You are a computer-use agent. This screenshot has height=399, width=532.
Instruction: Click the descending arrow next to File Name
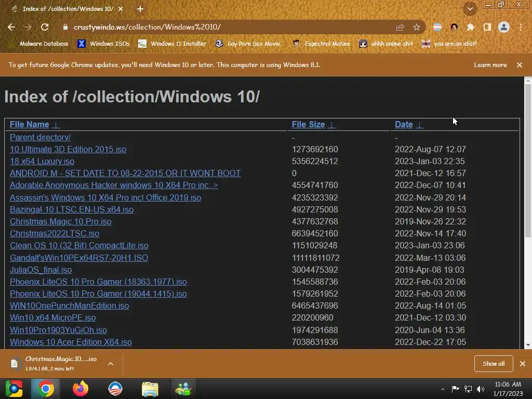click(56, 125)
